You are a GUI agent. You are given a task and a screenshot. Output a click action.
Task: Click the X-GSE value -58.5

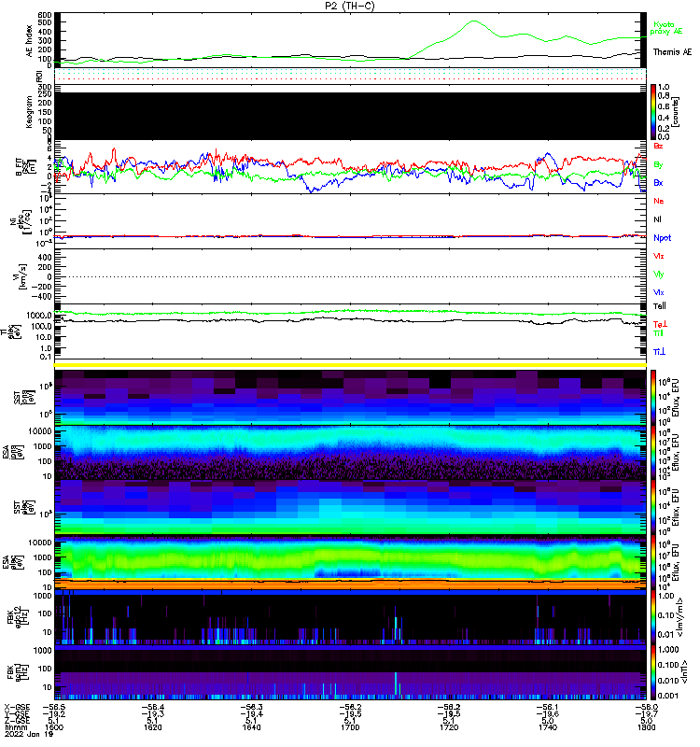coord(54,708)
